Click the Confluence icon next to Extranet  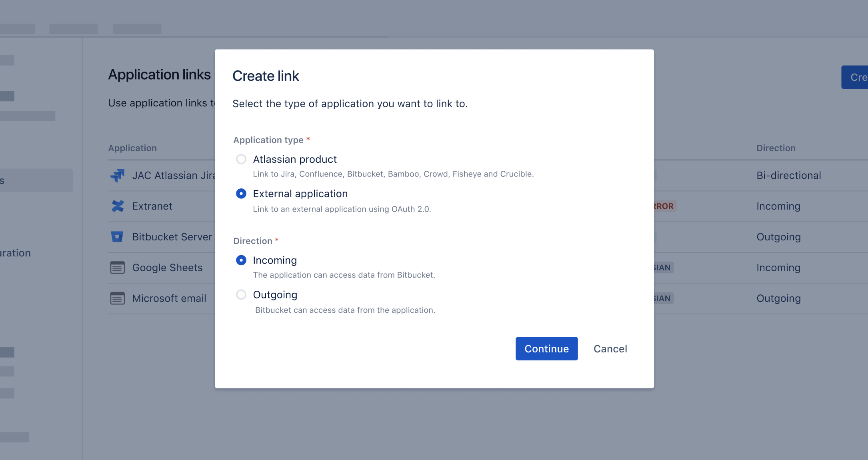pos(118,206)
